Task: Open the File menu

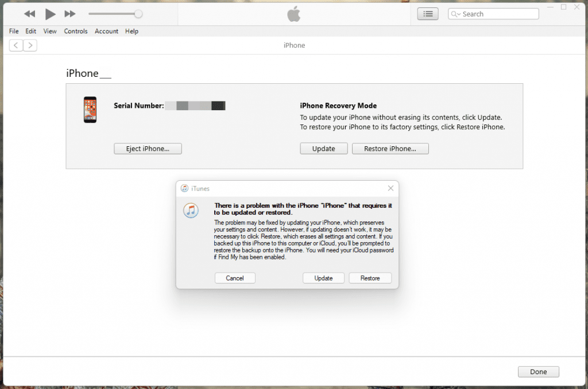Action: click(14, 31)
